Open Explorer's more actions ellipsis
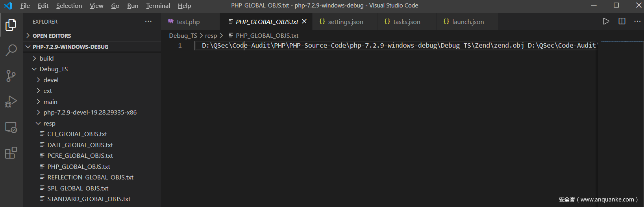This screenshot has width=644, height=207. click(x=148, y=22)
